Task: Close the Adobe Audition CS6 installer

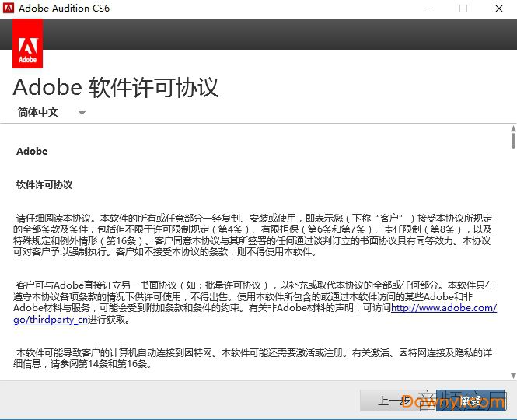Action: 499,9
